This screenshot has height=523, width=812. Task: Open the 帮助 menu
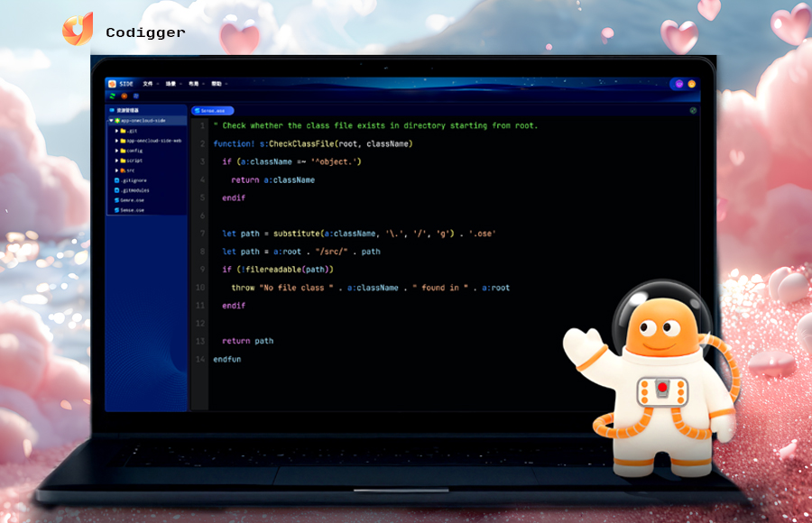tap(218, 83)
